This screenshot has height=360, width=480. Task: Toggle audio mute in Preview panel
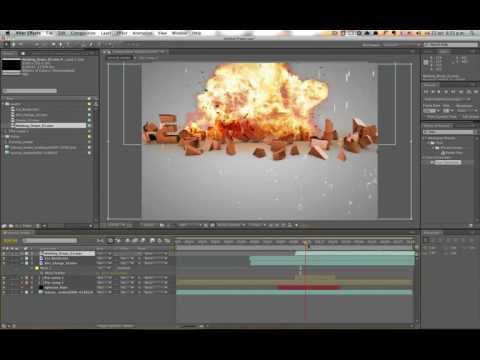click(461, 91)
